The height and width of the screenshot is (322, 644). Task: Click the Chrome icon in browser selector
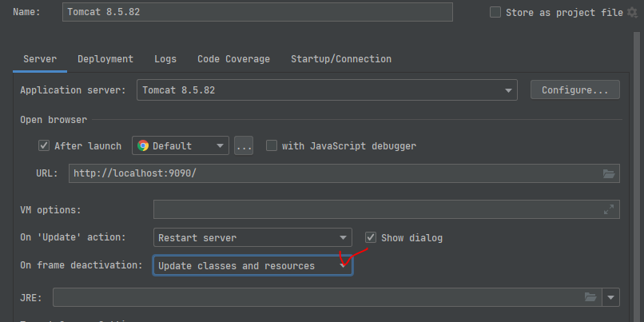(143, 145)
